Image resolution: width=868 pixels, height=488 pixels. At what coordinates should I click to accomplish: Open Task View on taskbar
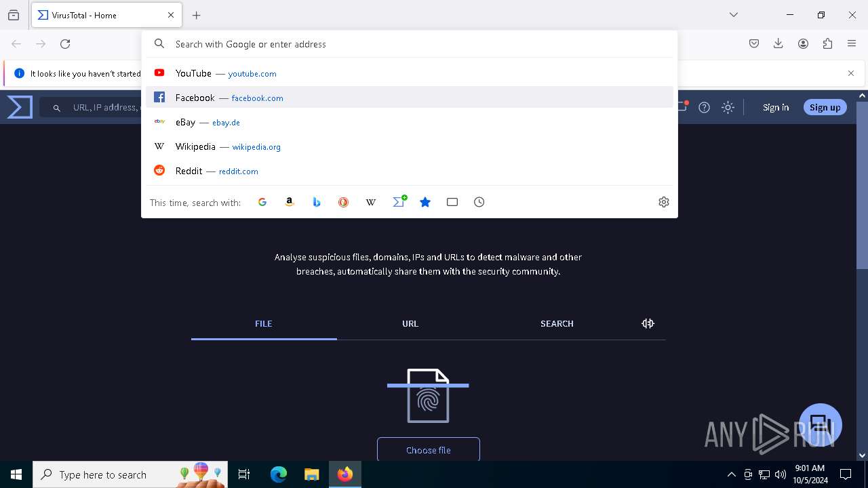(x=244, y=474)
